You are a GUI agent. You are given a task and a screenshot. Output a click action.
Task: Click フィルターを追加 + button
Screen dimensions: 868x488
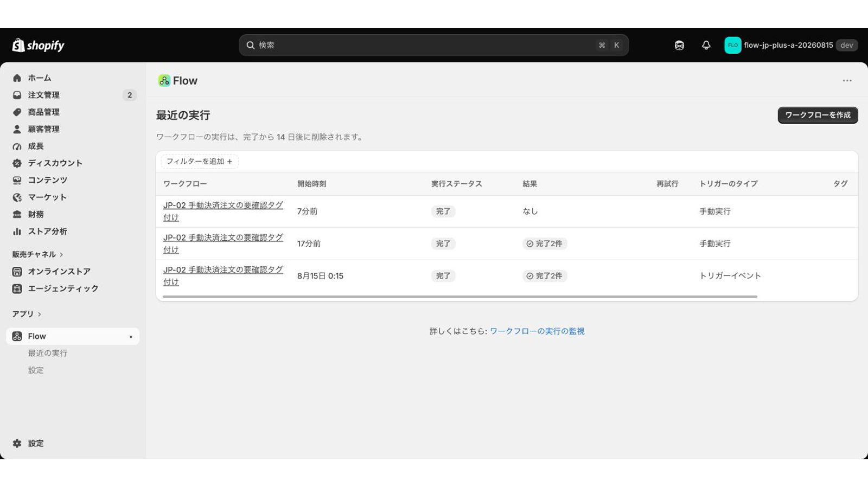pyautogui.click(x=200, y=162)
